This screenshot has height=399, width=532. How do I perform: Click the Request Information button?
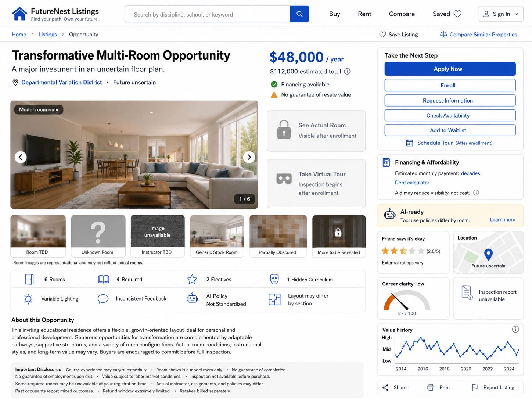click(450, 100)
